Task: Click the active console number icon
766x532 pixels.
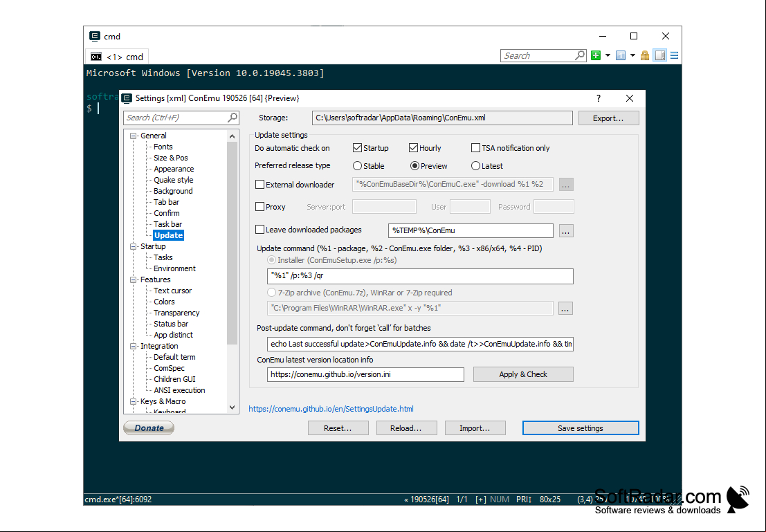Action: 621,56
